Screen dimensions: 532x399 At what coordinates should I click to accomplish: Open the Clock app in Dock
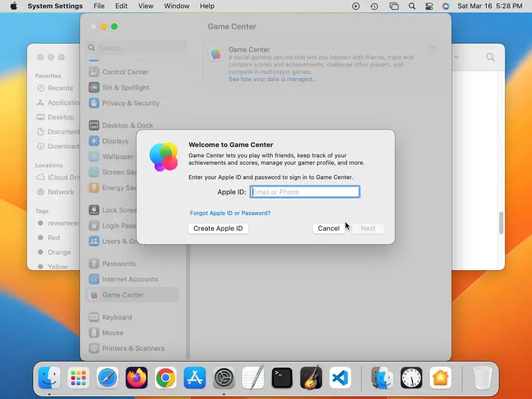coord(411,378)
